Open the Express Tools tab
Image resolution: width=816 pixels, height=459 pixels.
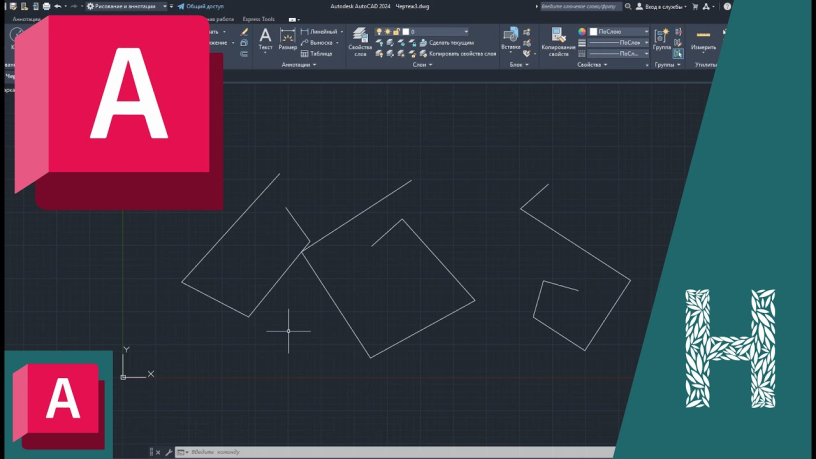[x=259, y=19]
